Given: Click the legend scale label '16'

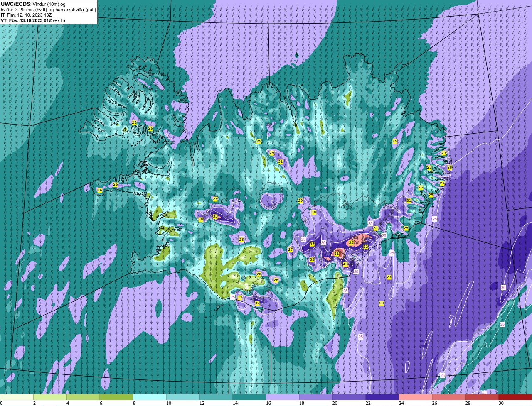Looking at the screenshot, I should (268, 403).
